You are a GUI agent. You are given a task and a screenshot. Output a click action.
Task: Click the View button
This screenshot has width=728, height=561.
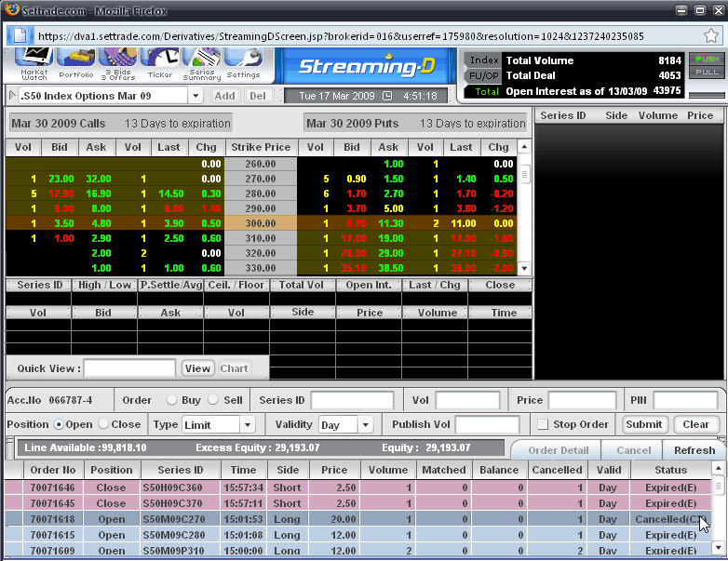(x=197, y=368)
